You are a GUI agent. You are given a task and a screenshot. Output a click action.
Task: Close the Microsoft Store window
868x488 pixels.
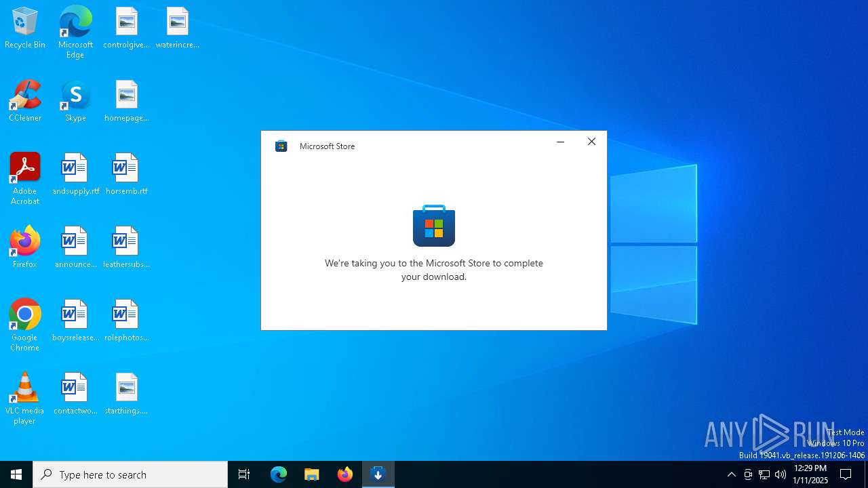pos(591,142)
